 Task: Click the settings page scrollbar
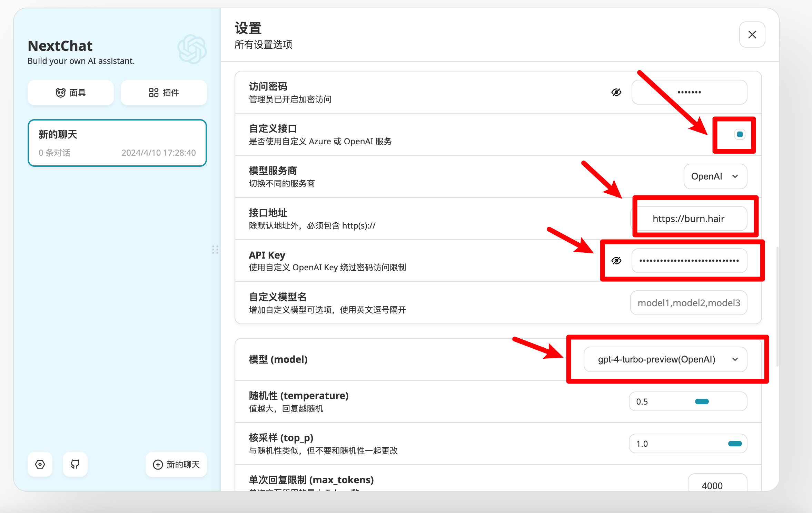(777, 306)
